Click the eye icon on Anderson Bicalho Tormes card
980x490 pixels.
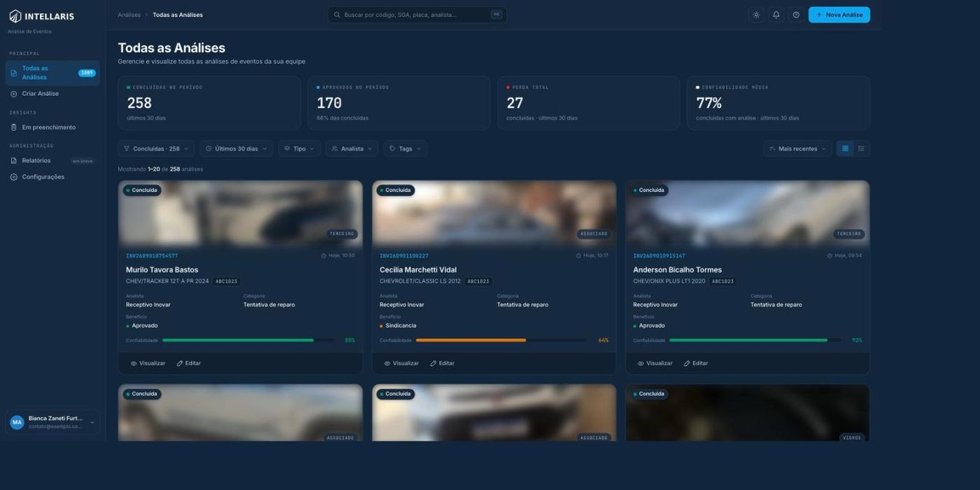point(640,363)
